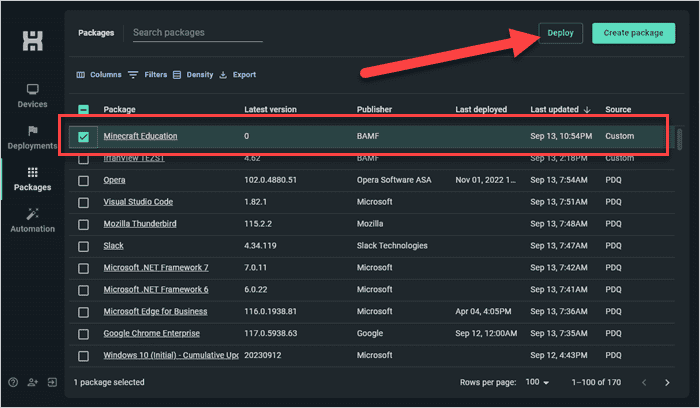Click the previous page arrow
The height and width of the screenshot is (408, 700).
pos(644,383)
